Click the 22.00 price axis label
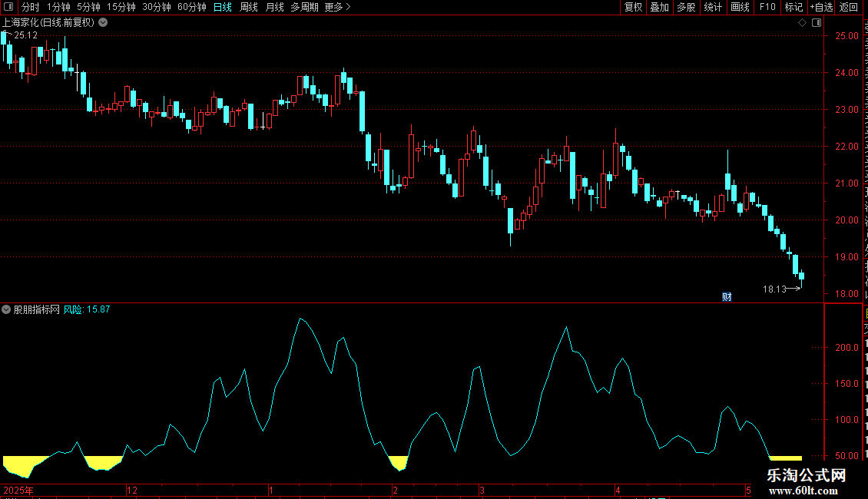The width and height of the screenshot is (868, 499). click(x=847, y=147)
